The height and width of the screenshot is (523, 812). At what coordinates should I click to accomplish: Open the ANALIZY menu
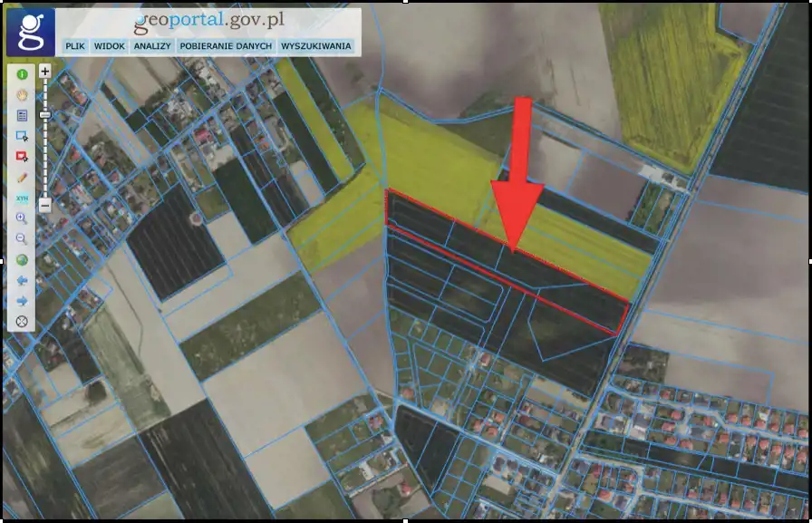[x=151, y=46]
